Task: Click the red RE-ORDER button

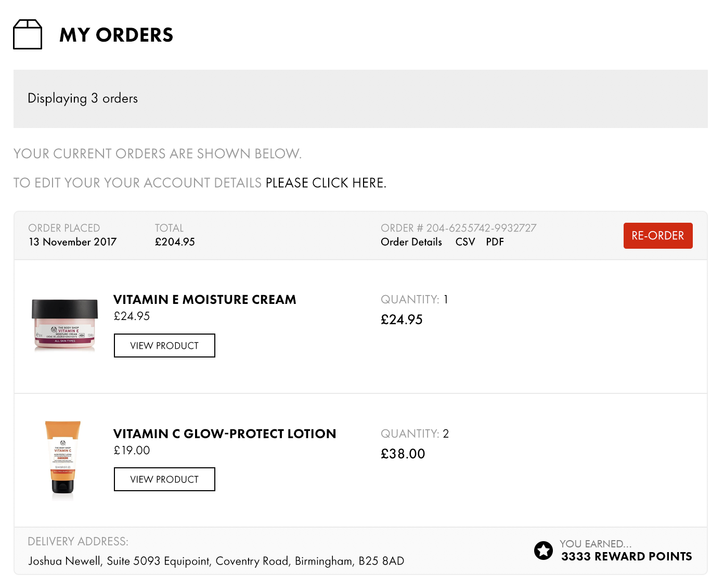Action: 658,236
